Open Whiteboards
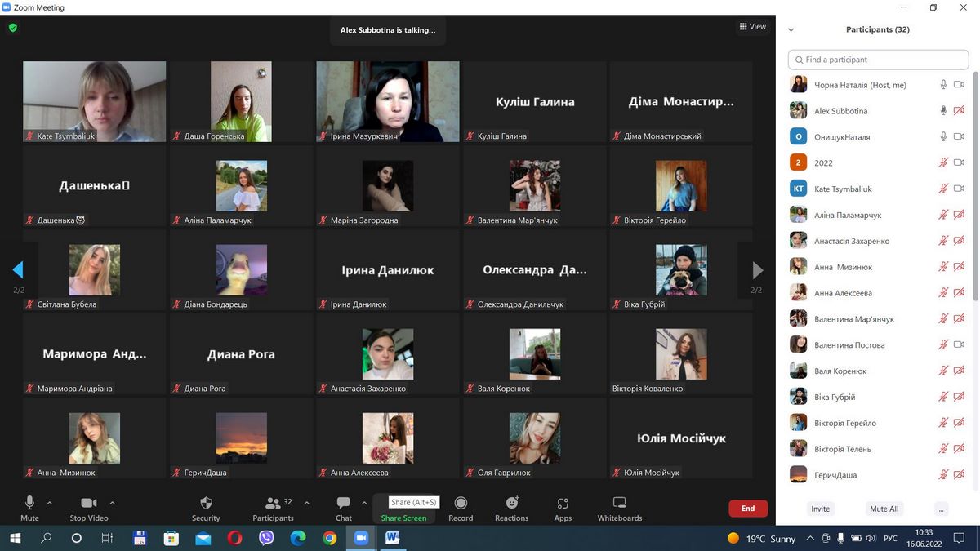 pos(619,504)
